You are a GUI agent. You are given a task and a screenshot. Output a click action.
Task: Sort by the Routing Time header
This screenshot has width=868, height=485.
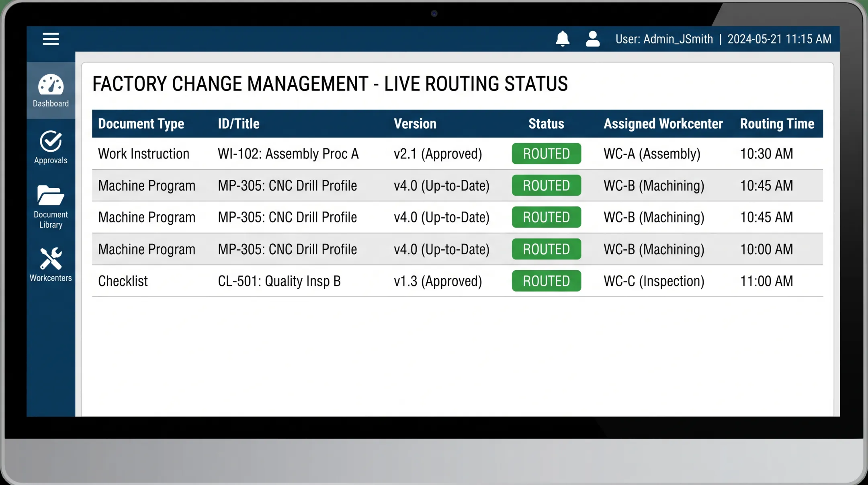point(777,123)
